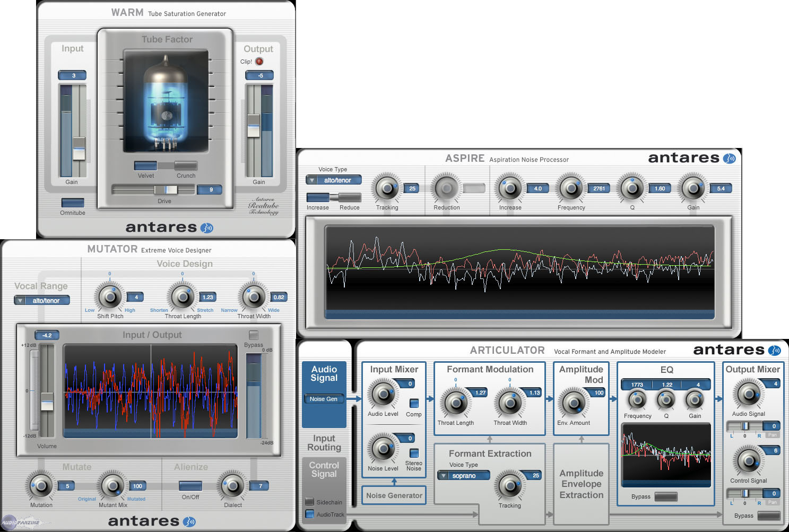Enable Stereo Noise in Articulator
This screenshot has height=532, width=789.
coord(414,453)
